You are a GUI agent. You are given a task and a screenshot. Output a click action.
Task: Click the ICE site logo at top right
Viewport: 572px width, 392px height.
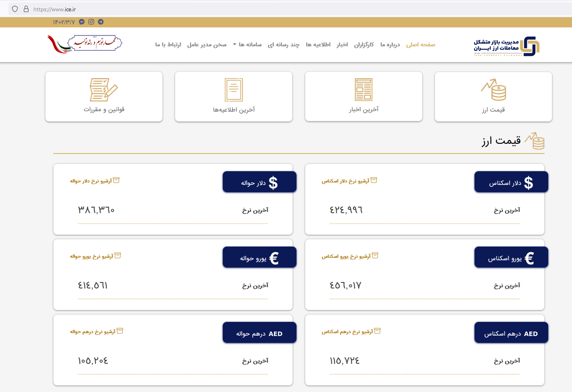505,46
